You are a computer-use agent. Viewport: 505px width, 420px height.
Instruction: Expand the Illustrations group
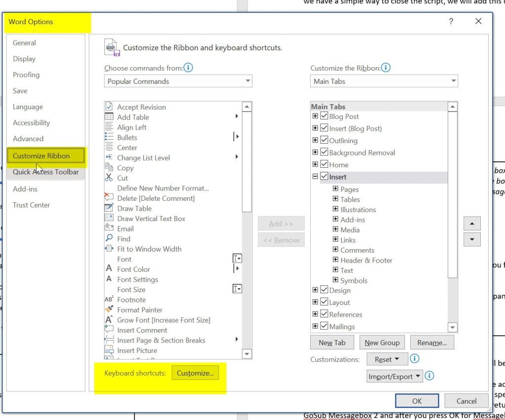point(335,209)
